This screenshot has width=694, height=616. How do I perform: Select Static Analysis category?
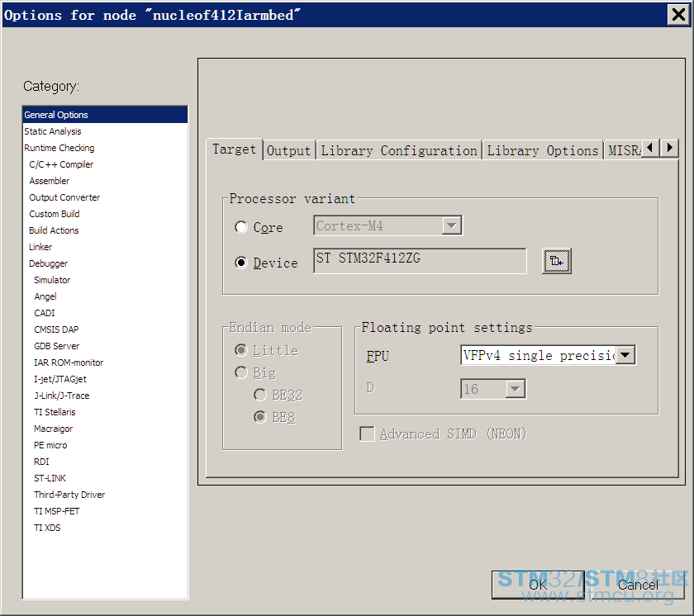[106, 131]
